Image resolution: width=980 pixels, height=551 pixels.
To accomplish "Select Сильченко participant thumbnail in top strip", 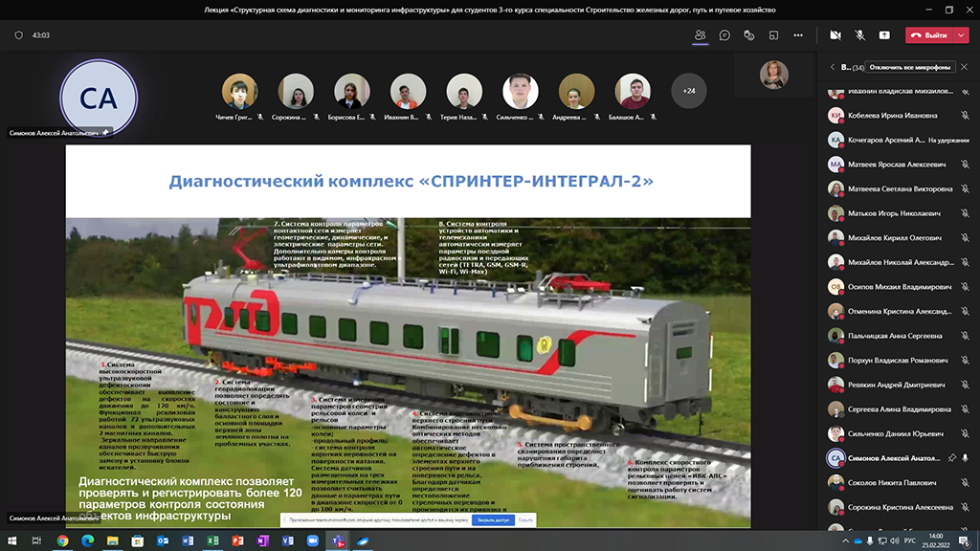I will pos(521,91).
